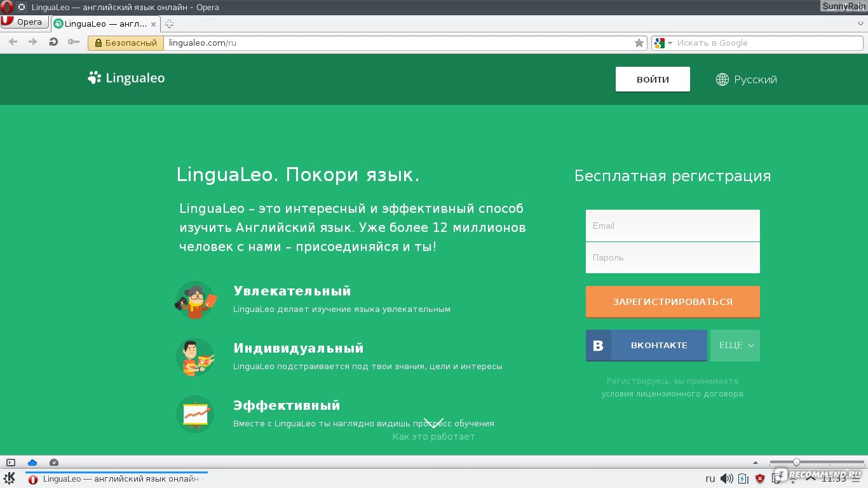Open the closed tabs list arrow
Screen dimensions: 868x488
[860, 24]
